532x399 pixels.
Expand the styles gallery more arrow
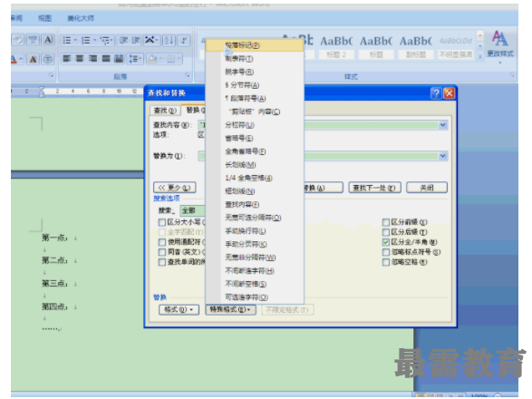tap(480, 57)
